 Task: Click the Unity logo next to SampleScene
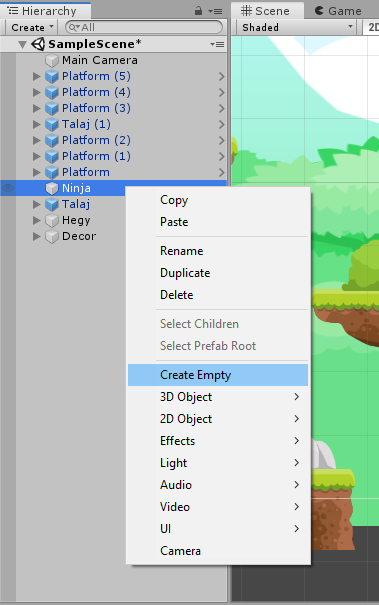[x=38, y=44]
